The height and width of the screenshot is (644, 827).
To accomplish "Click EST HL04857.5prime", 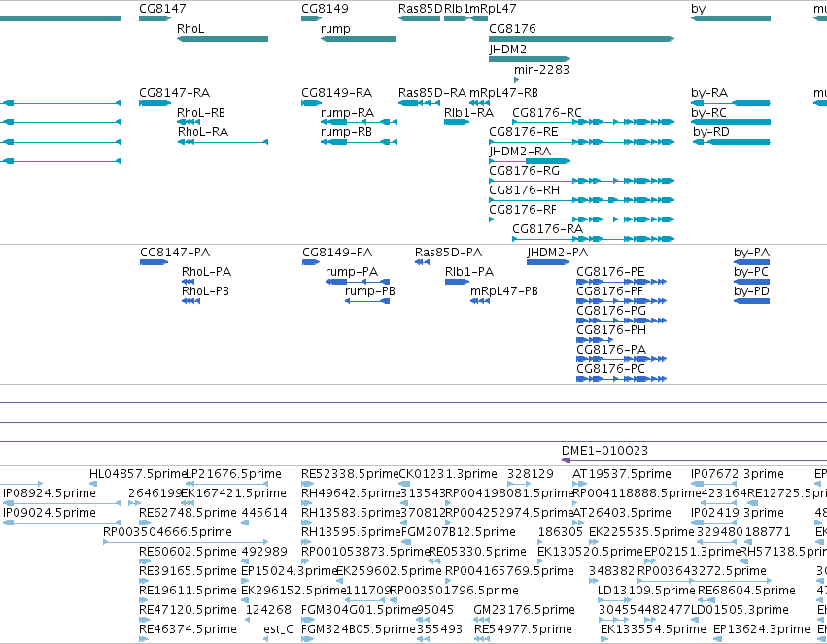I will (139, 474).
